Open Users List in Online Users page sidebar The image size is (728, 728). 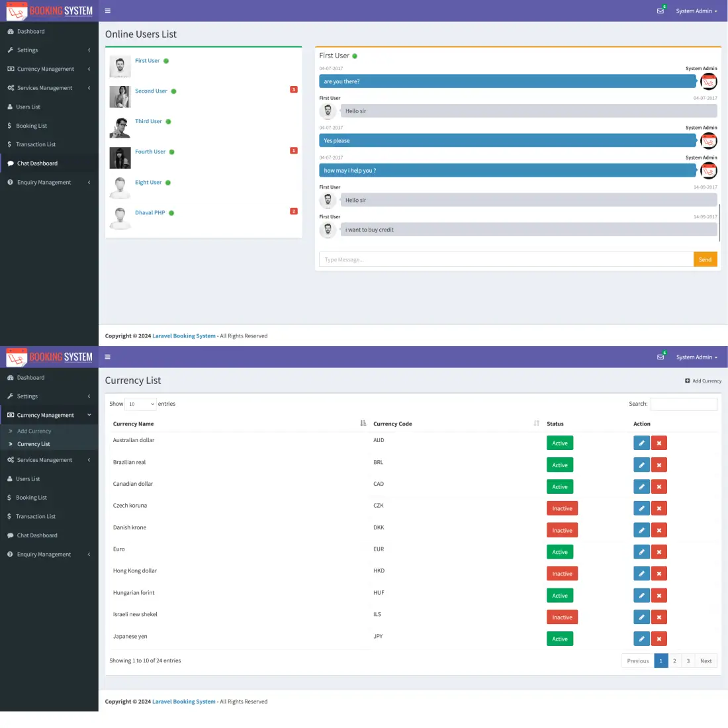pyautogui.click(x=49, y=107)
